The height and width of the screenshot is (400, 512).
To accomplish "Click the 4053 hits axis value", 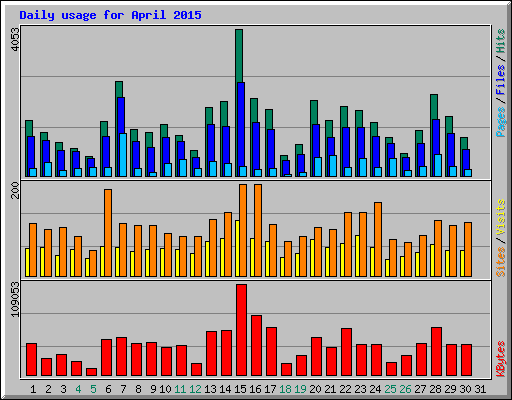I will click(15, 39).
